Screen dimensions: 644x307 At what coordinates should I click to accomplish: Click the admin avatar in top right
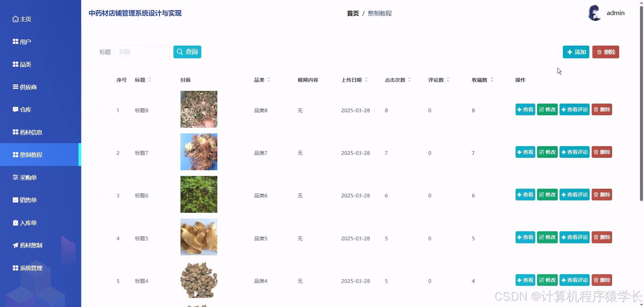(x=594, y=13)
